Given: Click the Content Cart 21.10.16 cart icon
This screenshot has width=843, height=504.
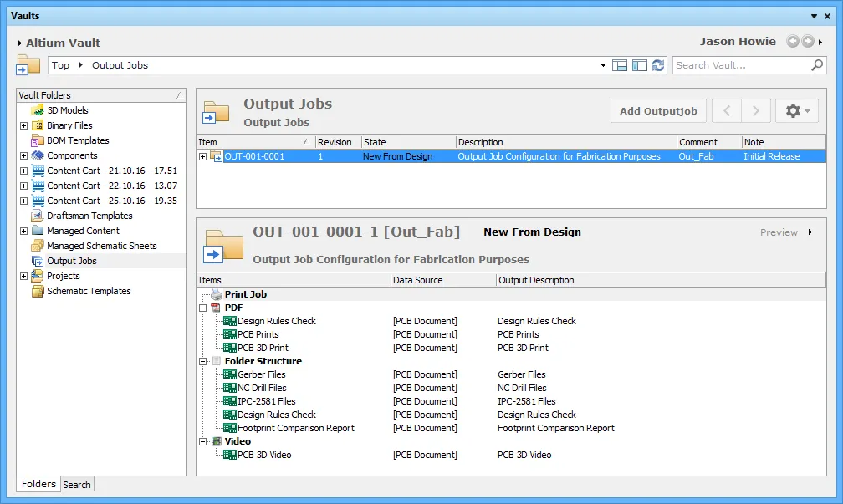Looking at the screenshot, I should 38,171.
